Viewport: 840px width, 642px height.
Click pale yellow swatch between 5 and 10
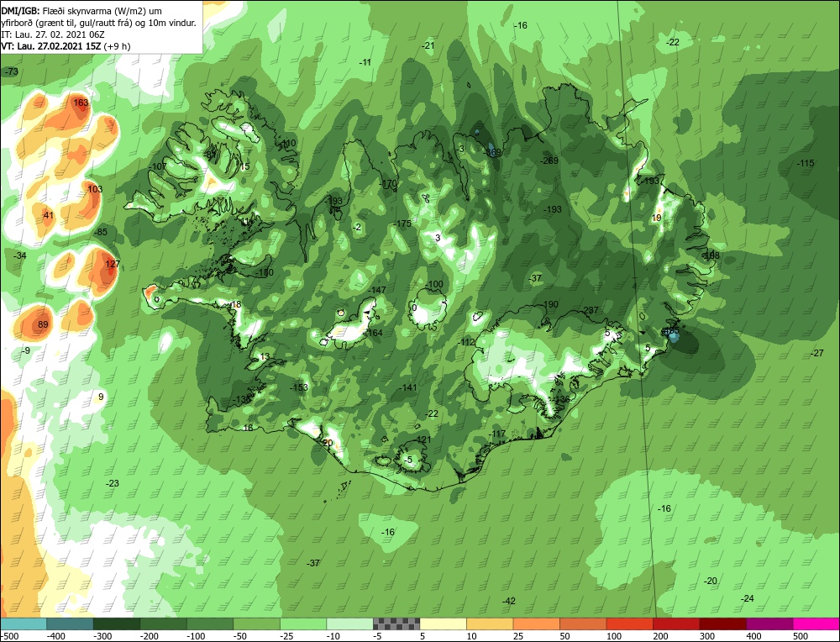click(443, 624)
